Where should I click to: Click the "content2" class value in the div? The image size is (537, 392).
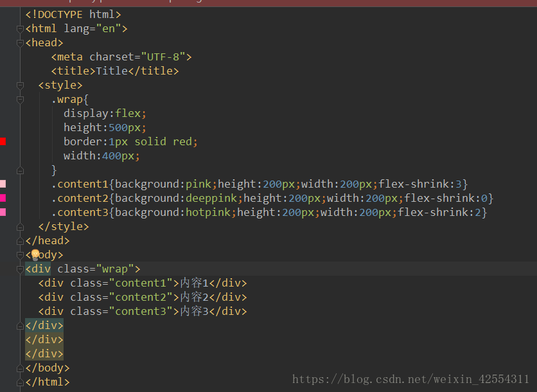141,297
